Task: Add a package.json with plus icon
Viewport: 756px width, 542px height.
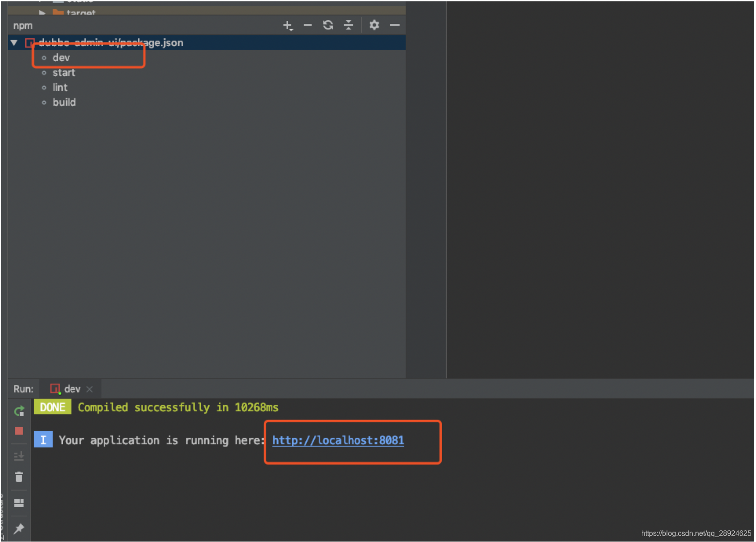Action: [x=288, y=25]
